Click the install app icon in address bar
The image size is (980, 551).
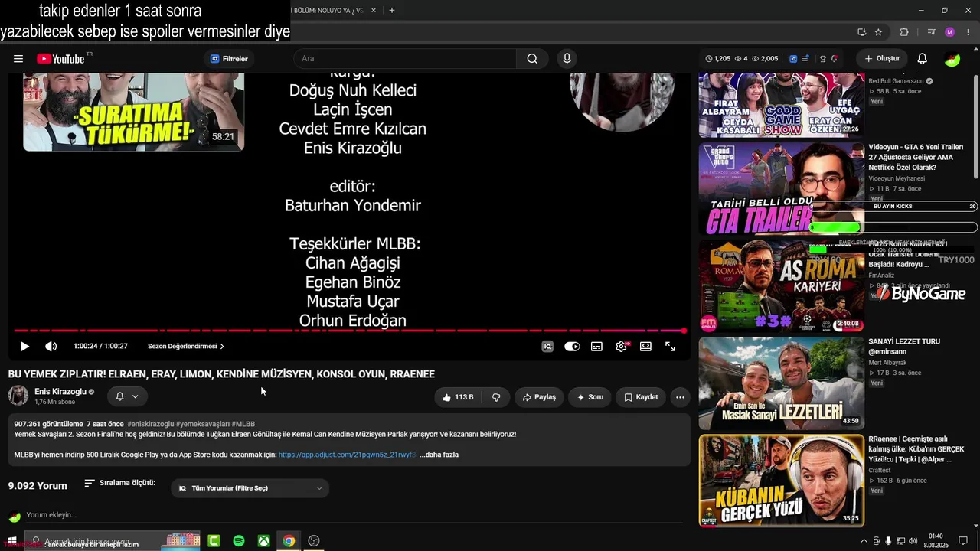tap(861, 32)
